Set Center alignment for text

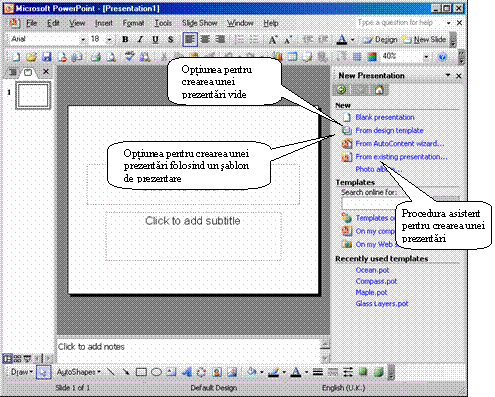click(205, 39)
